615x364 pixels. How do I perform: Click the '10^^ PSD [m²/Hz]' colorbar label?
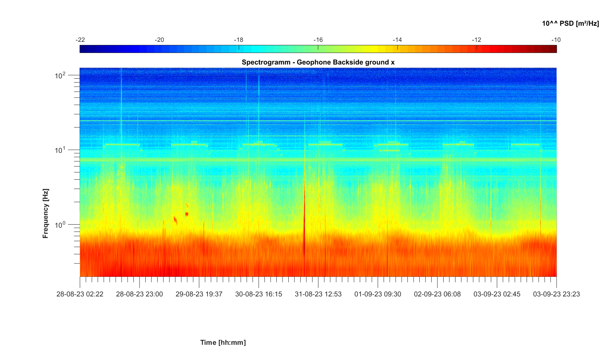570,23
